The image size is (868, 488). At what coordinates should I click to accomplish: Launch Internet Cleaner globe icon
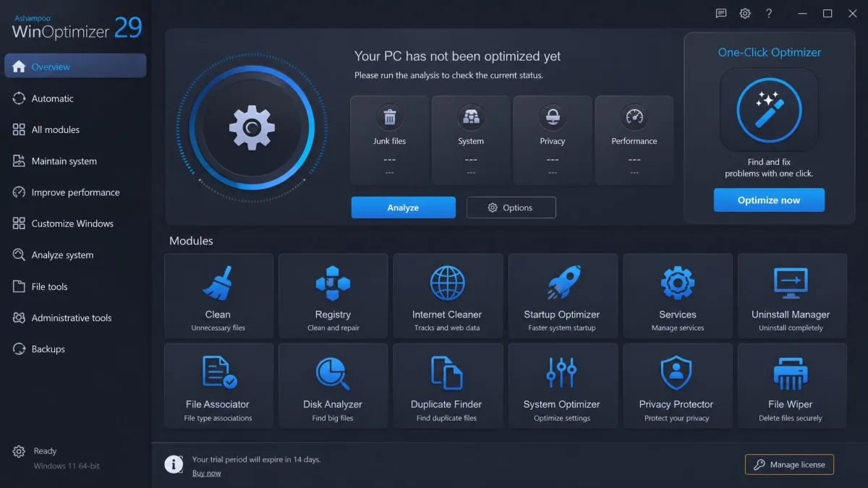point(447,283)
